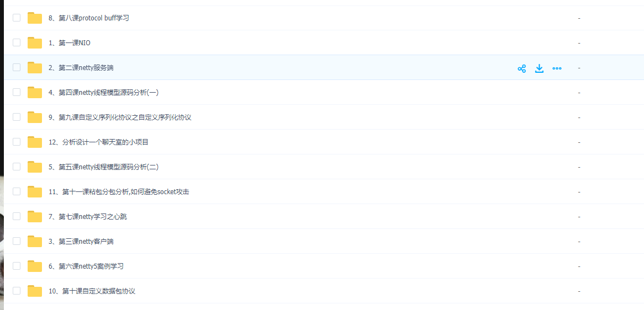Click text 3、第三课netty客户端
644x310 pixels.
click(x=81, y=242)
